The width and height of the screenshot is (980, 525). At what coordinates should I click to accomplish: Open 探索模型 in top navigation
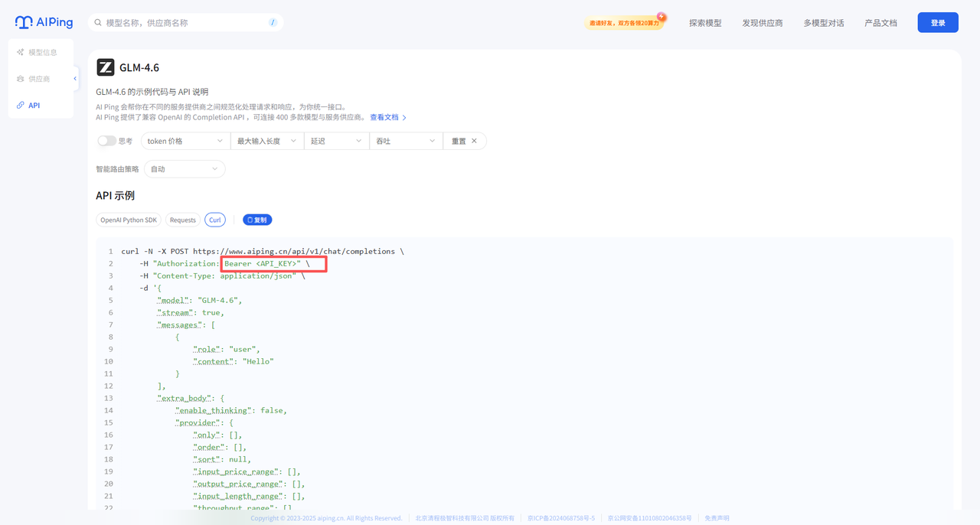tap(705, 23)
